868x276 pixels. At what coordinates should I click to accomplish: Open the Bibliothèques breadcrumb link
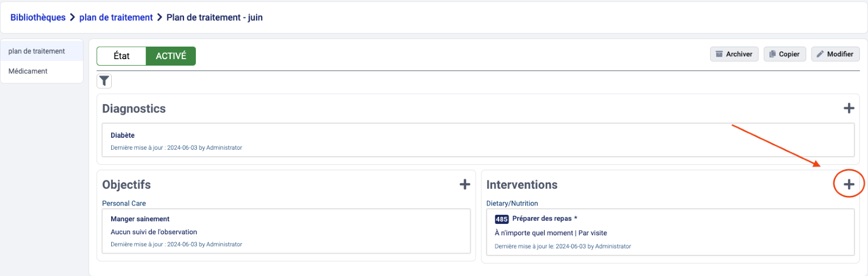pyautogui.click(x=38, y=17)
